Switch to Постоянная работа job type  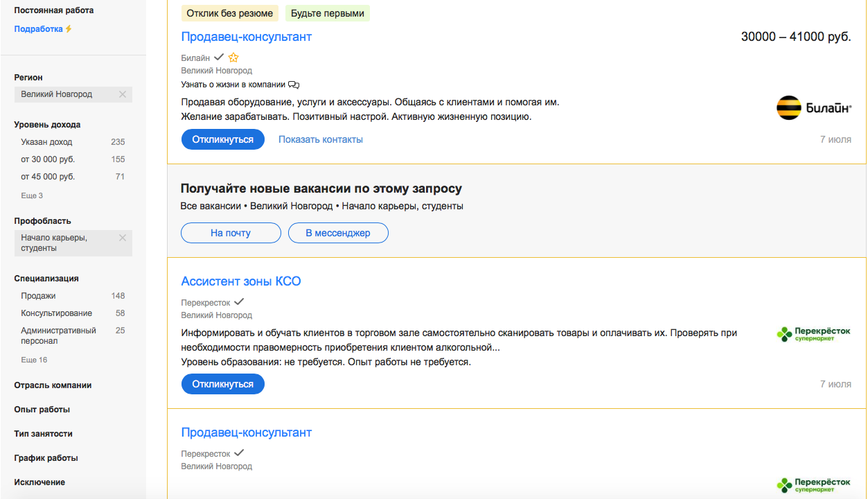point(54,10)
